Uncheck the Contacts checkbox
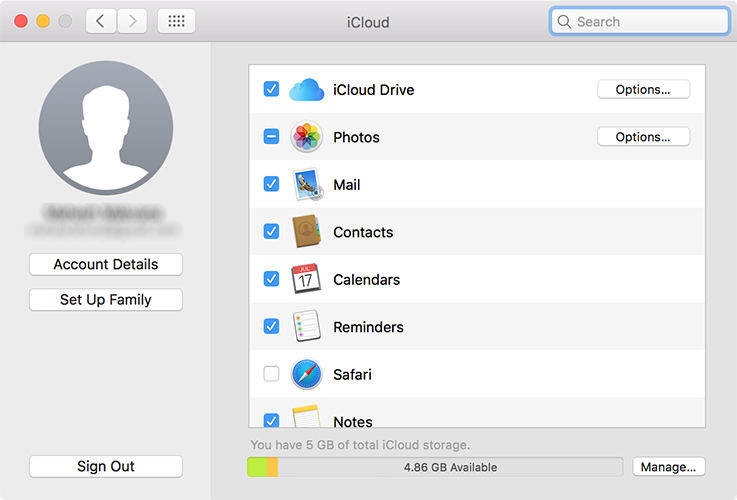This screenshot has width=737, height=500. pyautogui.click(x=271, y=231)
